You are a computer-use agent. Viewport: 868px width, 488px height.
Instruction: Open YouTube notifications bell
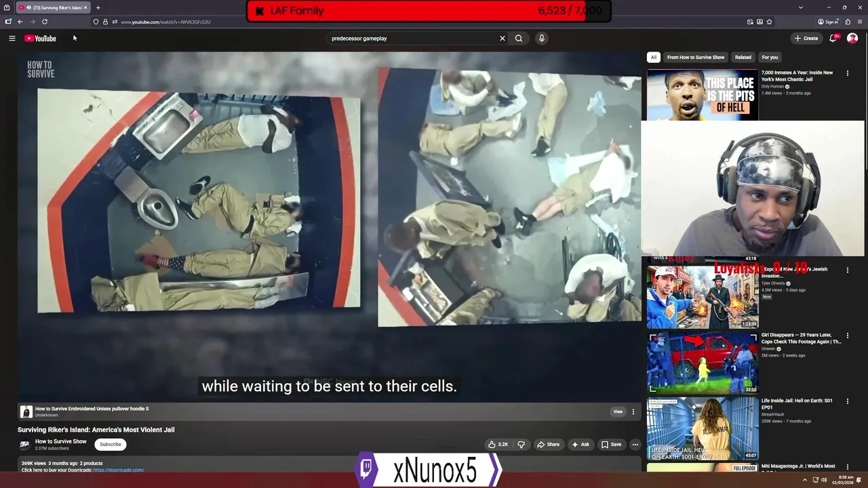[x=833, y=39]
